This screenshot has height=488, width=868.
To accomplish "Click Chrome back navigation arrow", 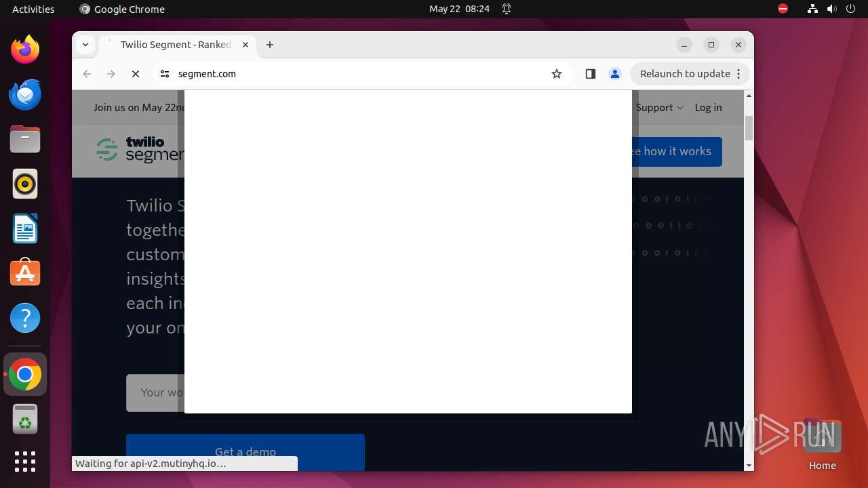I will tap(87, 74).
